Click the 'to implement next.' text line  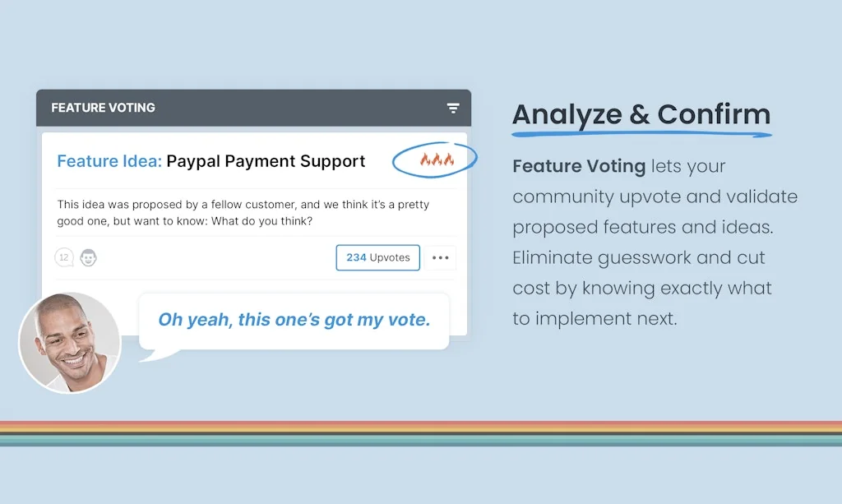(x=594, y=318)
